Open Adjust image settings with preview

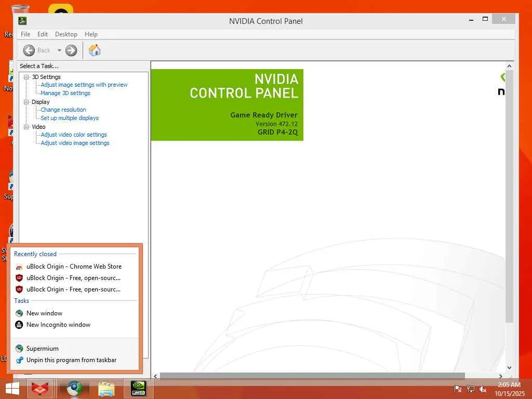pos(84,85)
